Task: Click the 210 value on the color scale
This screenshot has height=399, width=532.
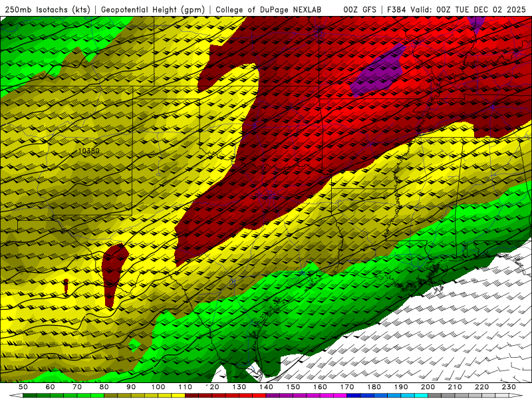Action: click(455, 387)
